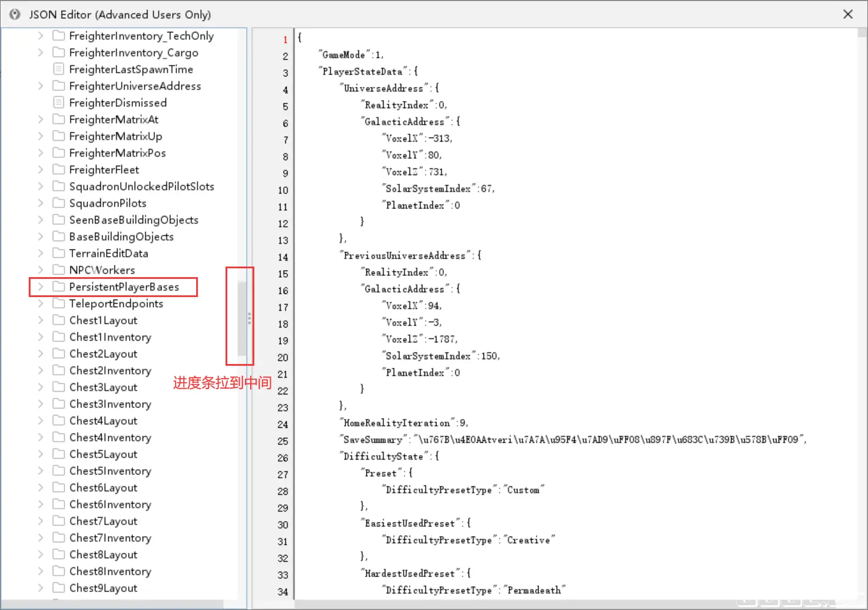Image resolution: width=868 pixels, height=610 pixels.
Task: Click the BaseBuildingObjects folder icon
Action: tap(58, 237)
